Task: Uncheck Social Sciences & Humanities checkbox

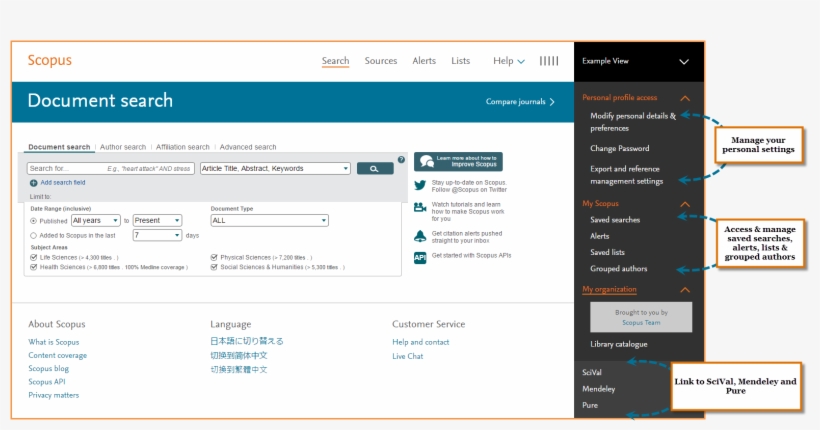Action: coord(214,267)
